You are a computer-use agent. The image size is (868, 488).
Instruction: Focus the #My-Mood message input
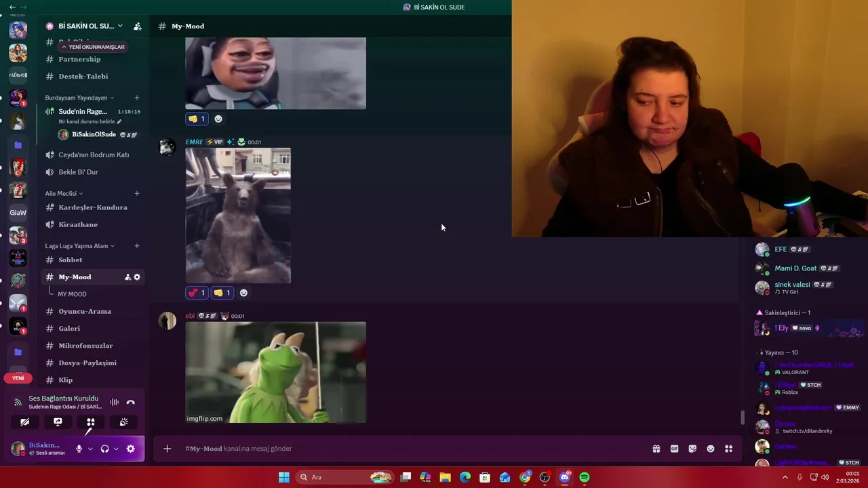[407, 449]
